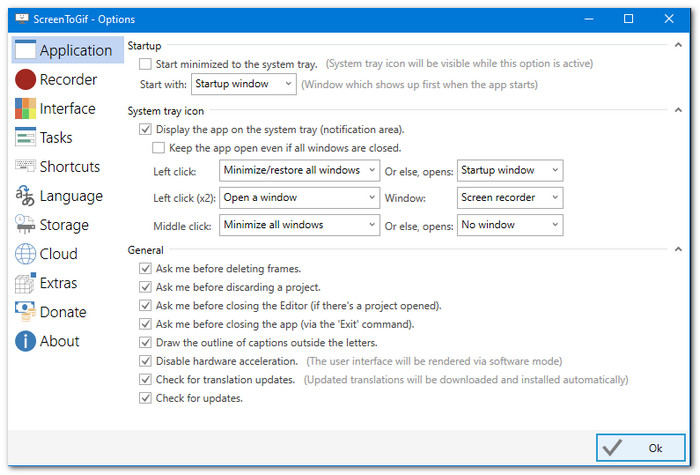The height and width of the screenshot is (475, 700).
Task: Toggle Ask me before closing the app
Action: (x=145, y=324)
